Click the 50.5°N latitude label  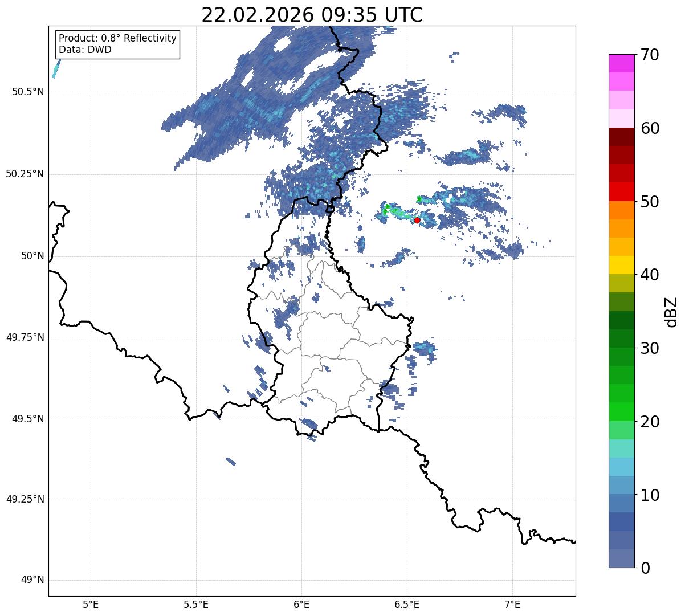(27, 92)
